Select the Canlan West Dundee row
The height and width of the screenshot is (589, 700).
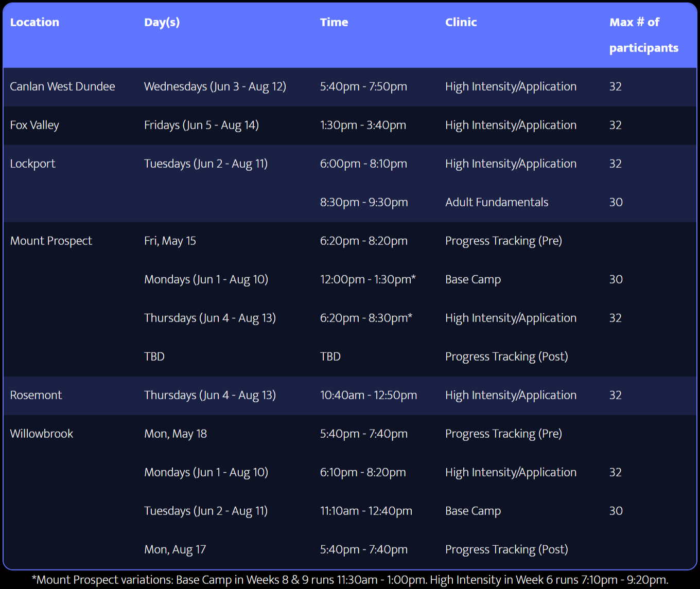coord(62,86)
